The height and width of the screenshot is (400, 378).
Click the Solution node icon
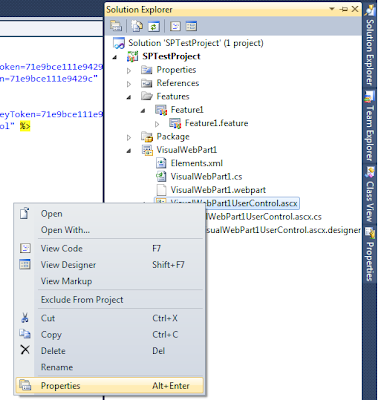coord(119,43)
